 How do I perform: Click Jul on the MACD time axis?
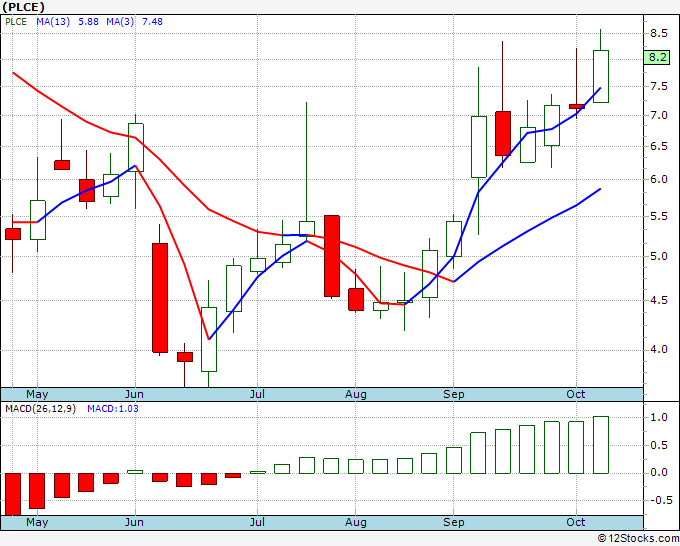click(257, 523)
